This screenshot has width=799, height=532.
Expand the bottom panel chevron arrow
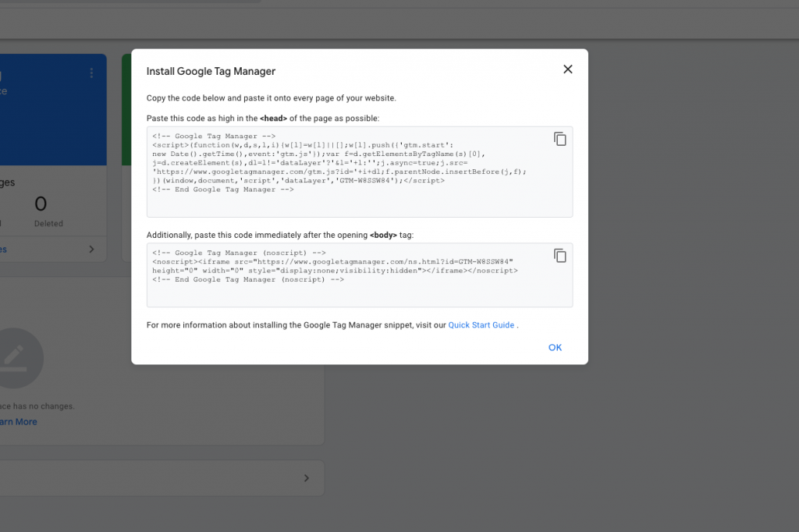point(306,478)
